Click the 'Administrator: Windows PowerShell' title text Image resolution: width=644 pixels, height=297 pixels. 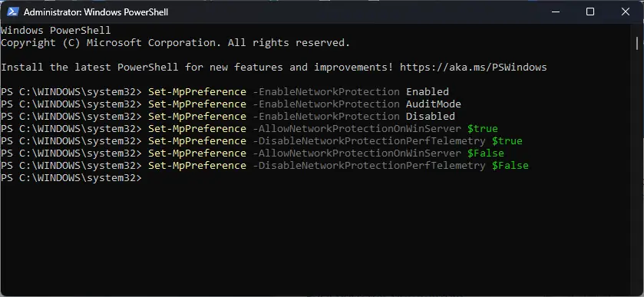pos(96,12)
